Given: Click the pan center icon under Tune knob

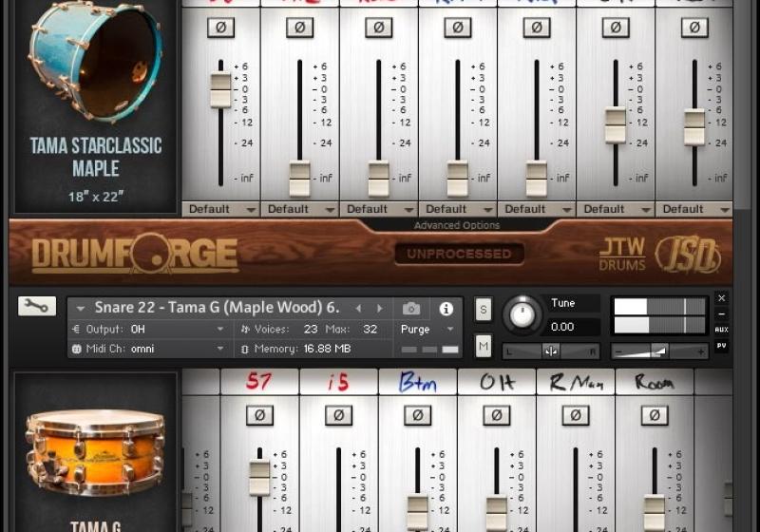Looking at the screenshot, I should click(551, 351).
